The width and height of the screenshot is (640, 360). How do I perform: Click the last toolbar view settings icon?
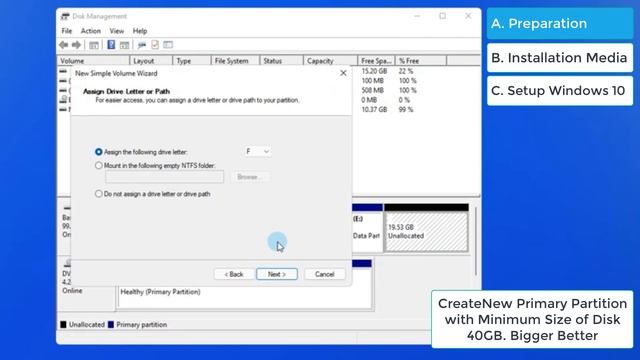point(168,45)
